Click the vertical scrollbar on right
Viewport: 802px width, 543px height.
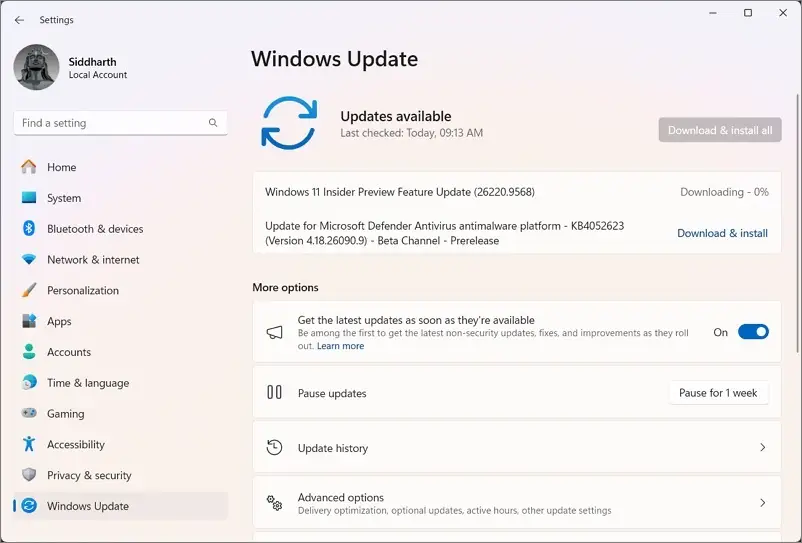(798, 223)
